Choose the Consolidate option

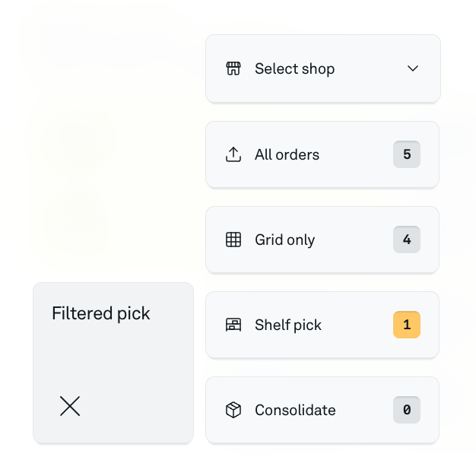click(x=322, y=410)
